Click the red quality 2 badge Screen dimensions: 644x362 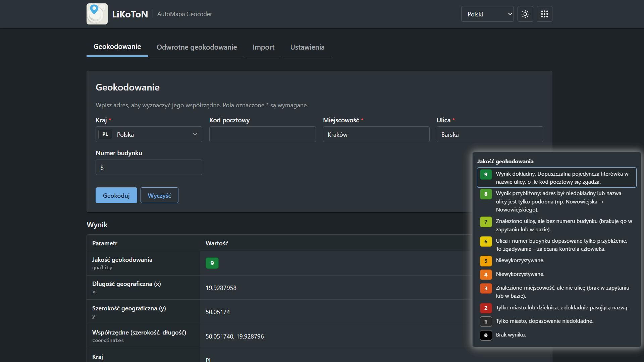pyautogui.click(x=486, y=308)
